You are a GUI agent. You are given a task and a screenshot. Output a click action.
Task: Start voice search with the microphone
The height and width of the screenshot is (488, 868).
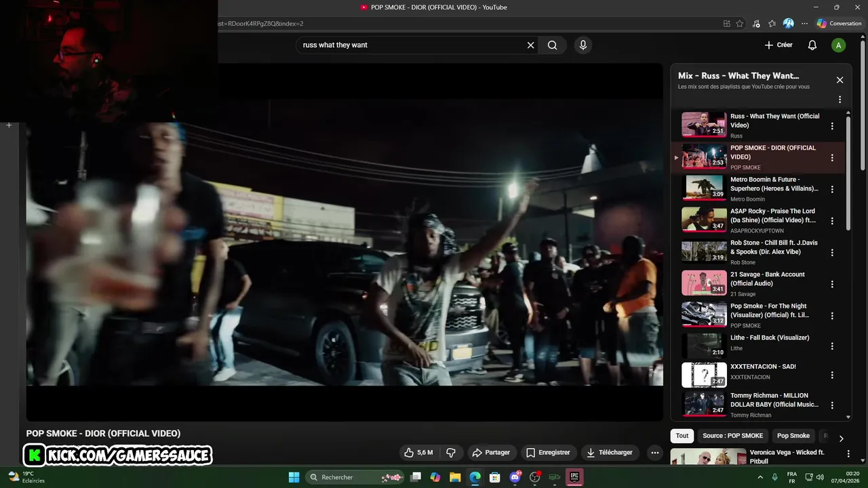[583, 45]
